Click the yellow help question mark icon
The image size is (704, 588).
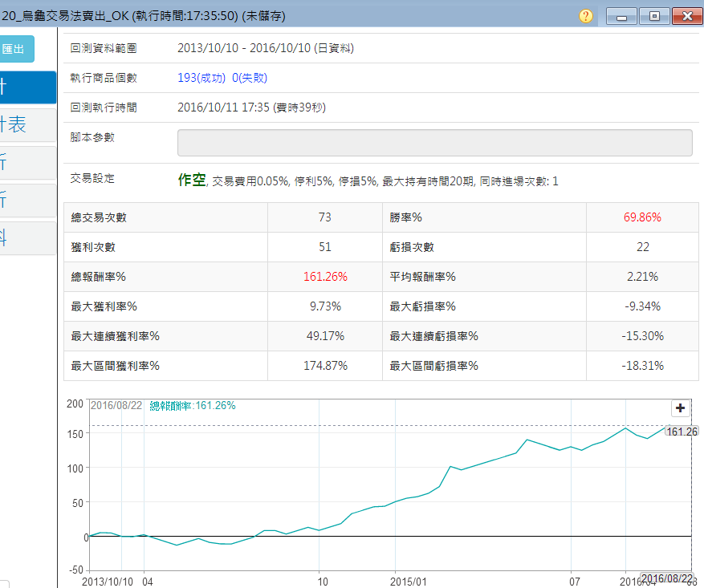coord(586,15)
